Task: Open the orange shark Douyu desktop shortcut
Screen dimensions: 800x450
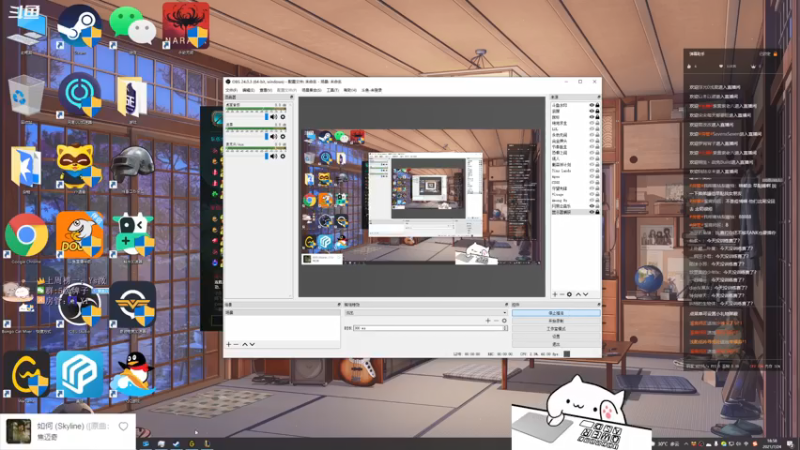Action: pyautogui.click(x=80, y=235)
